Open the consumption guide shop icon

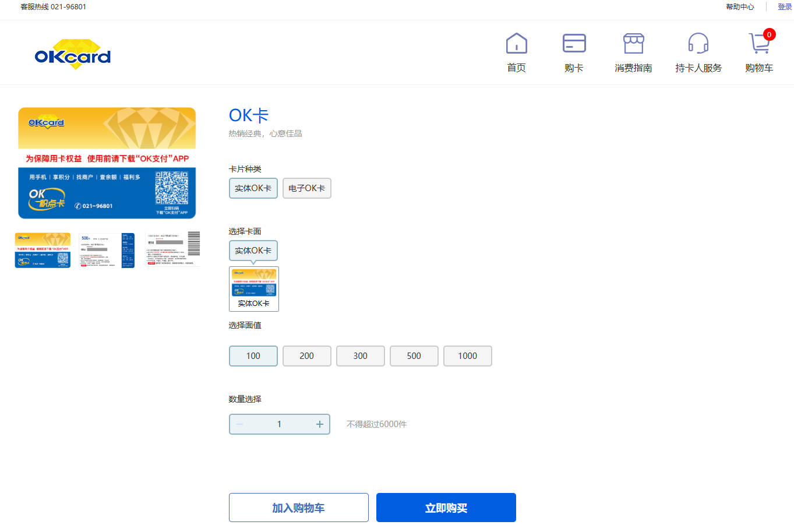[634, 44]
